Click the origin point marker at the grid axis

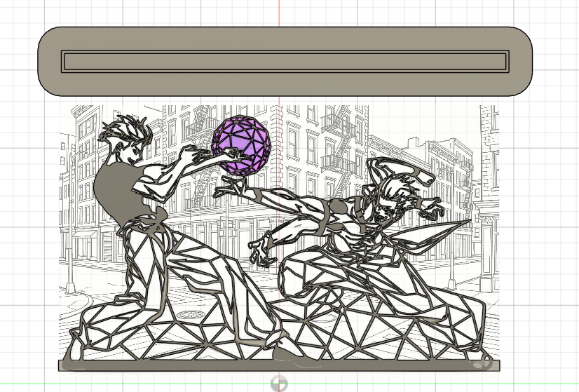pyautogui.click(x=279, y=383)
